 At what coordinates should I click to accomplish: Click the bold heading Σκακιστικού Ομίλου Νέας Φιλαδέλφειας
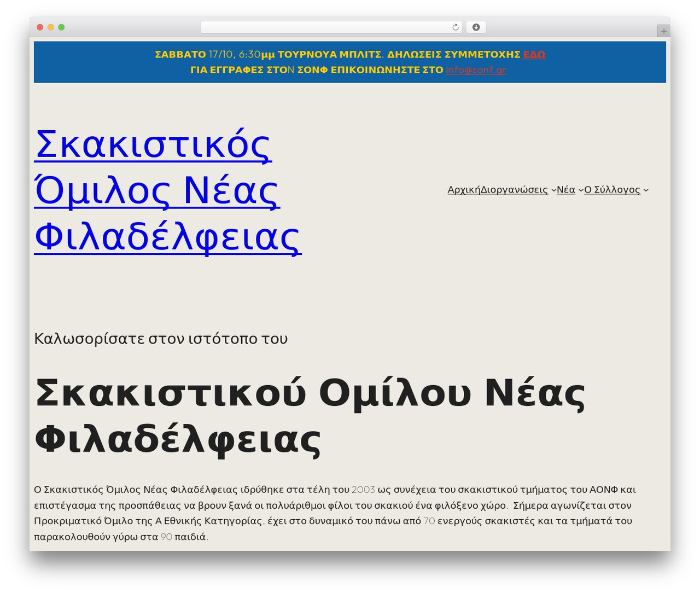(x=310, y=416)
